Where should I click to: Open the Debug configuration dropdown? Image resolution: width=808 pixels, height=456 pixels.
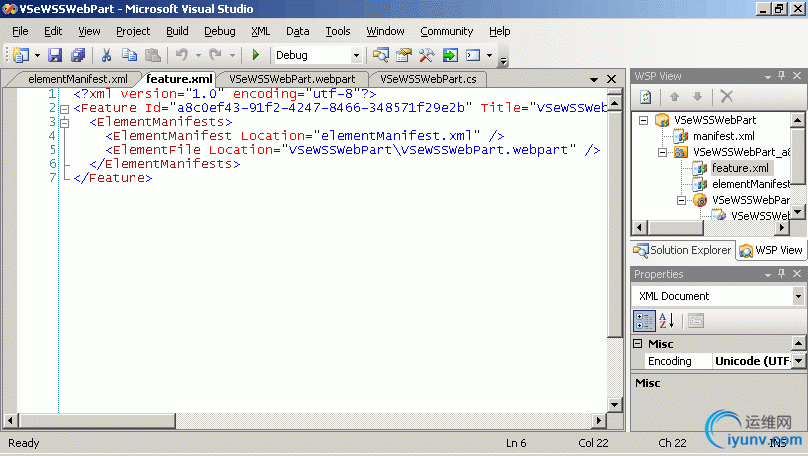tap(356, 55)
